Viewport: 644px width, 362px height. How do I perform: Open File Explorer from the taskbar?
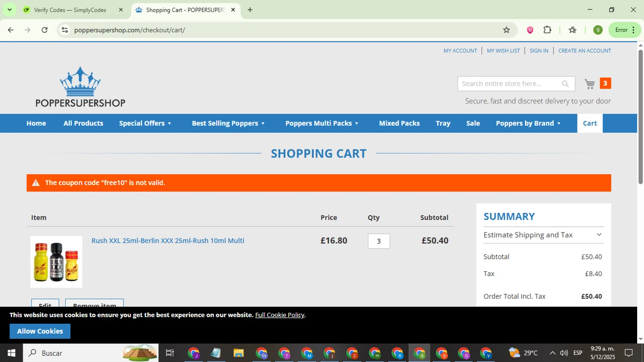pos(238,353)
